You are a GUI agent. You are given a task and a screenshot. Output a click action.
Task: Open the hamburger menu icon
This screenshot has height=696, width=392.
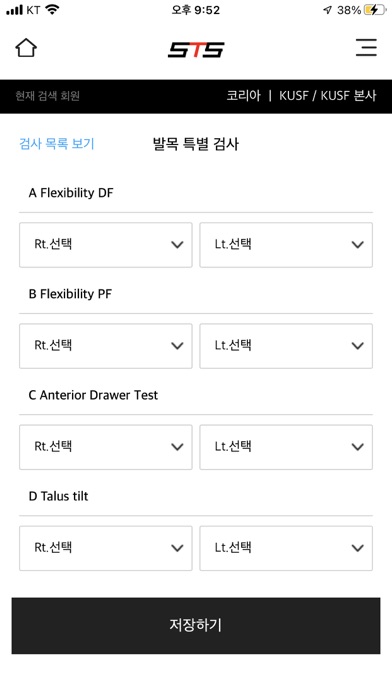(366, 47)
